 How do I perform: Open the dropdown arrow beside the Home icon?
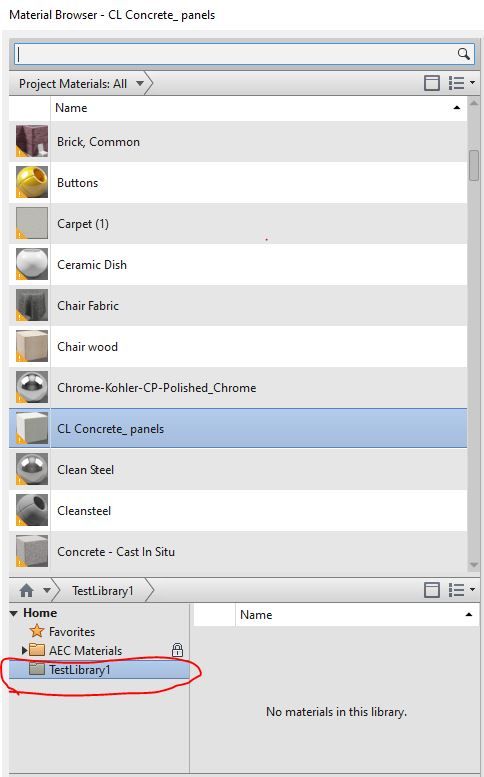coord(47,590)
